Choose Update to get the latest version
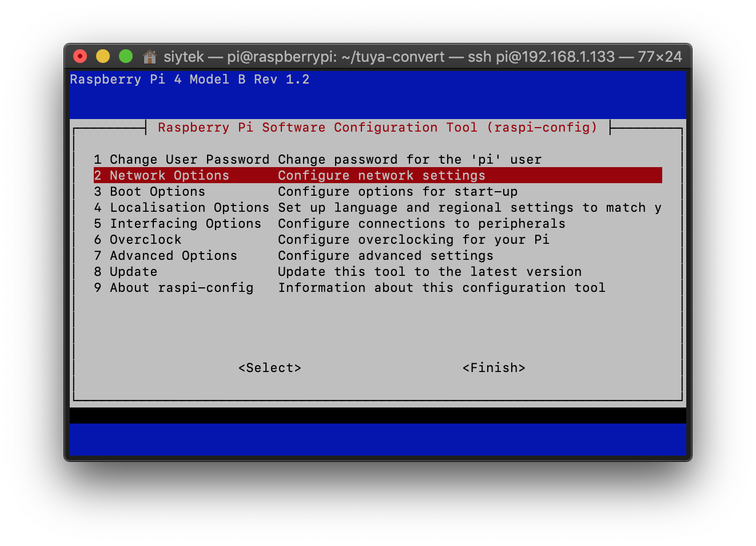Viewport: 756px width, 546px height. coord(133,271)
